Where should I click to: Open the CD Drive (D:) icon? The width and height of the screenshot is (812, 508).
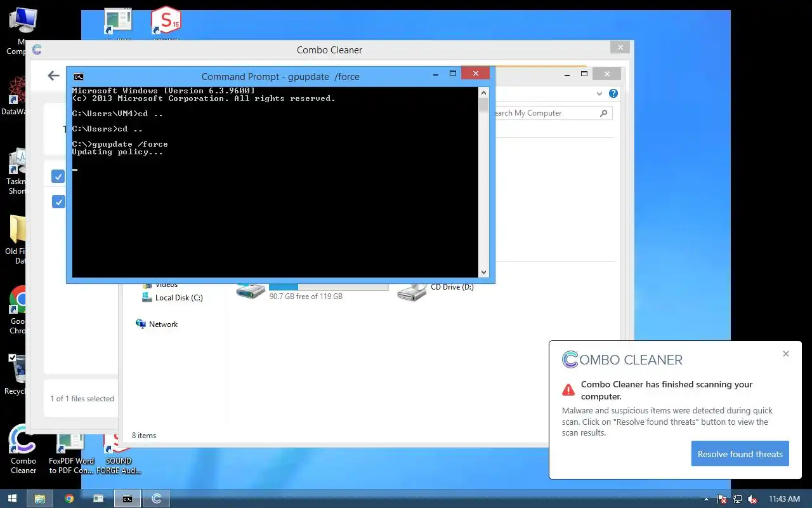pos(412,291)
